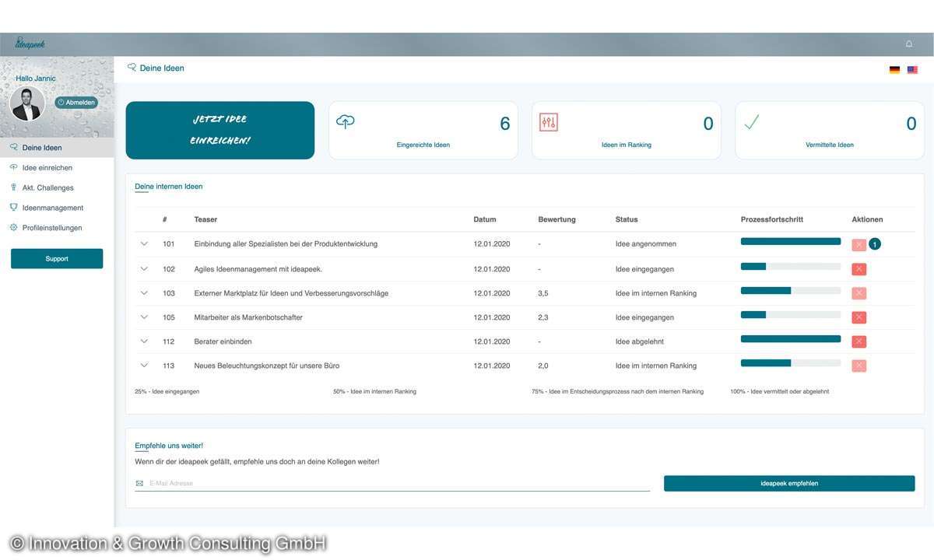The image size is (934, 560).
Task: Click Jannic's profile picture
Action: (27, 103)
